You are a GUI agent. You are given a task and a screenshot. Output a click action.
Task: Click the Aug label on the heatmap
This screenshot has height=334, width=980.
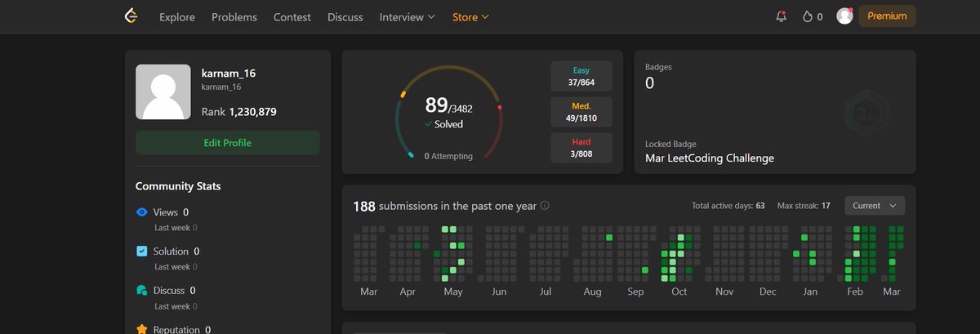pos(592,292)
